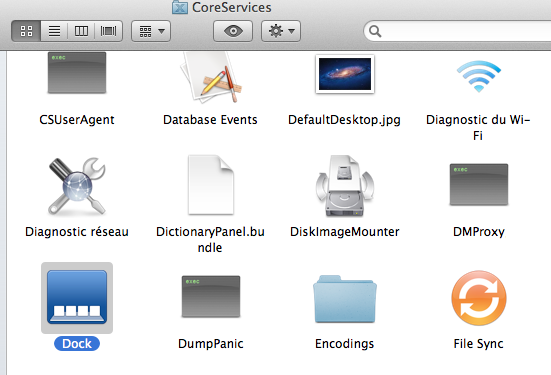The height and width of the screenshot is (375, 551).
Task: Select the Diagnostic réseau tools icon
Action: point(77,186)
